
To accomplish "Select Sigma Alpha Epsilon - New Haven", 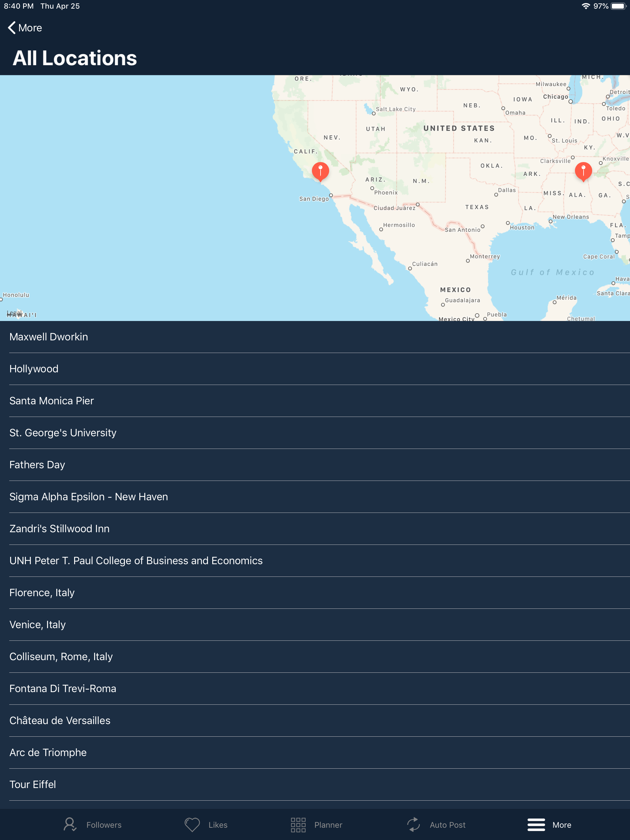I will click(x=89, y=497).
